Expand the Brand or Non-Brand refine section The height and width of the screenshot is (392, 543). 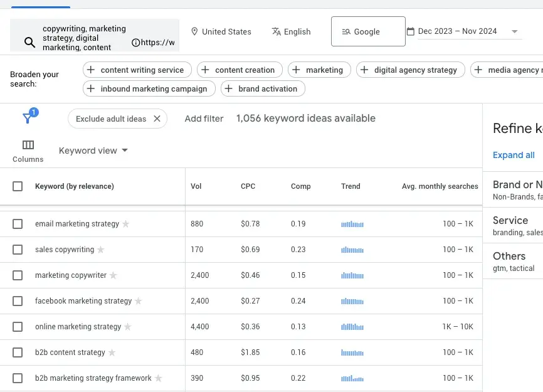(x=513, y=190)
